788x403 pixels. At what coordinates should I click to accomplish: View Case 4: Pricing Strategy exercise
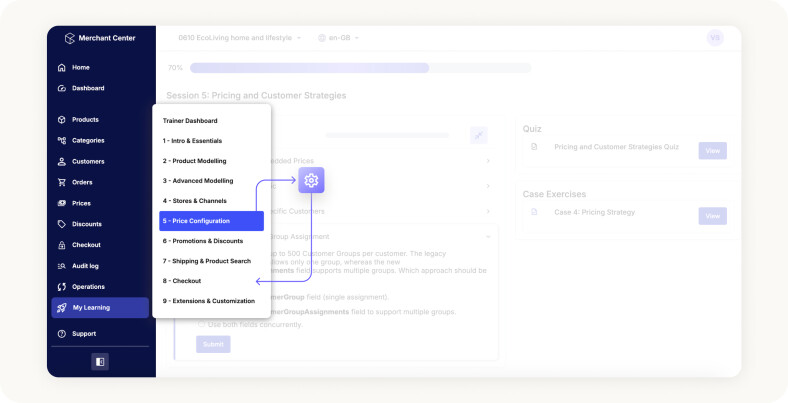713,216
